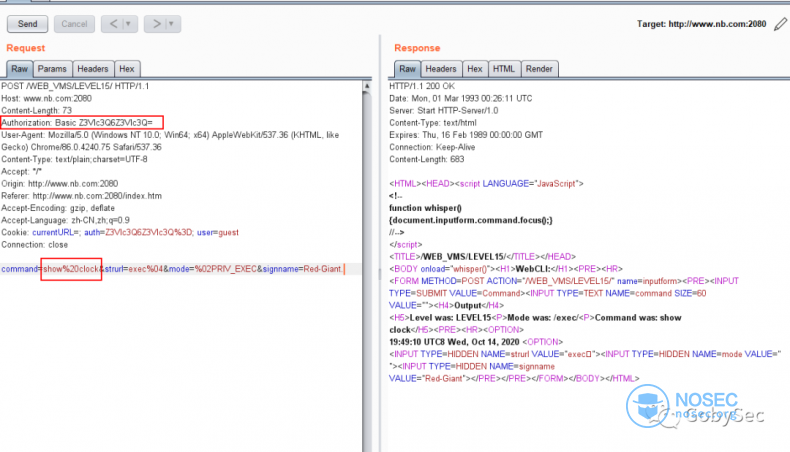Image resolution: width=790 pixels, height=452 pixels.
Task: Click the Cookie header line
Action: point(120,232)
